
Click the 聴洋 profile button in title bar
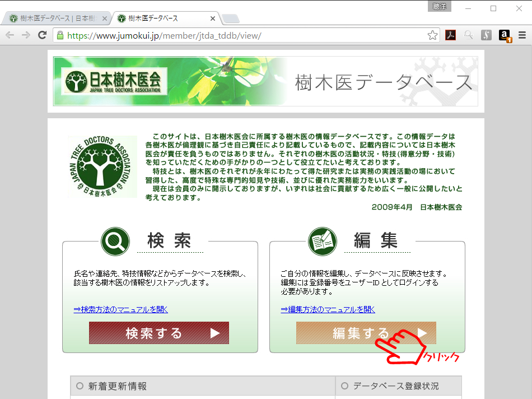(440, 7)
